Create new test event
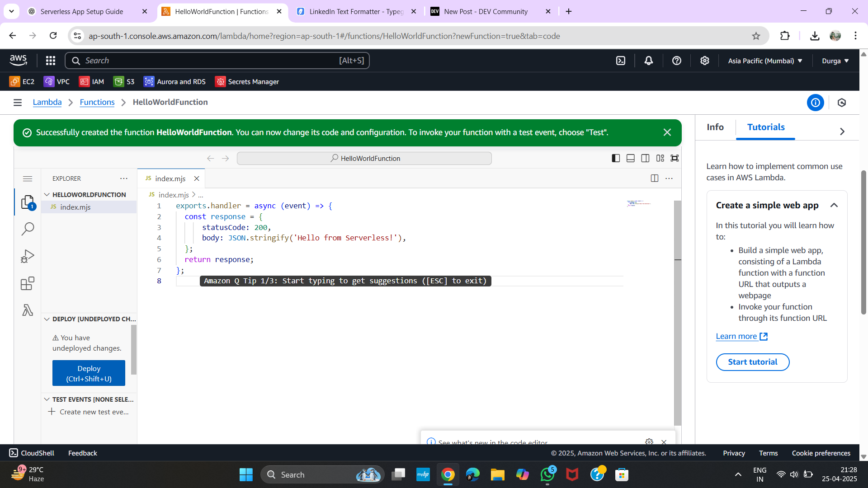Screen dimensions: 868x488 click(x=89, y=412)
